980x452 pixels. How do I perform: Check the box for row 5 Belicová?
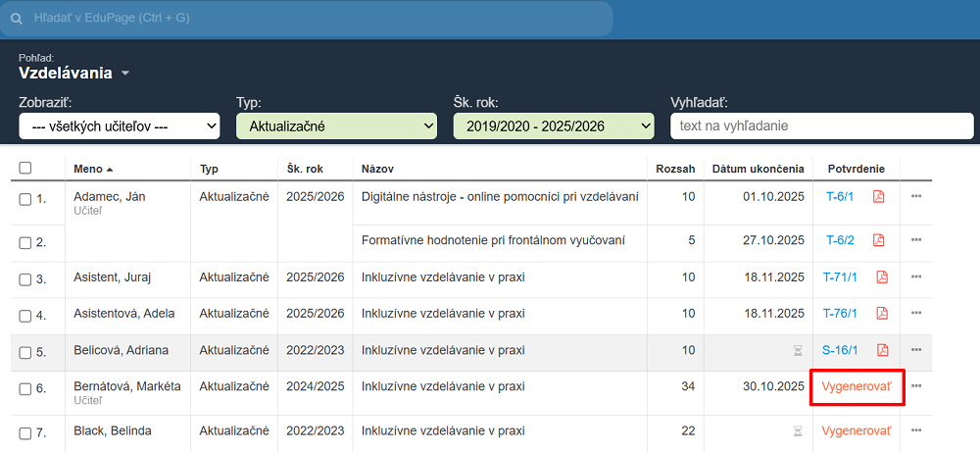pyautogui.click(x=25, y=352)
